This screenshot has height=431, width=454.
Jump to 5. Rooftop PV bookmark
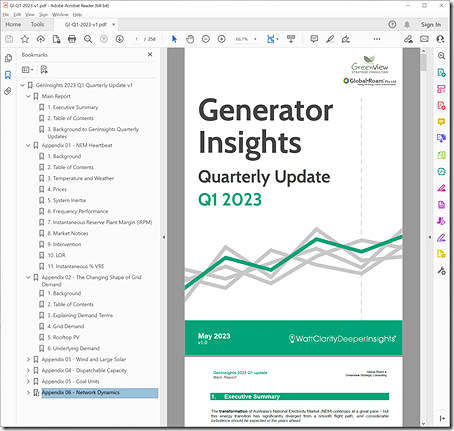[x=63, y=337]
